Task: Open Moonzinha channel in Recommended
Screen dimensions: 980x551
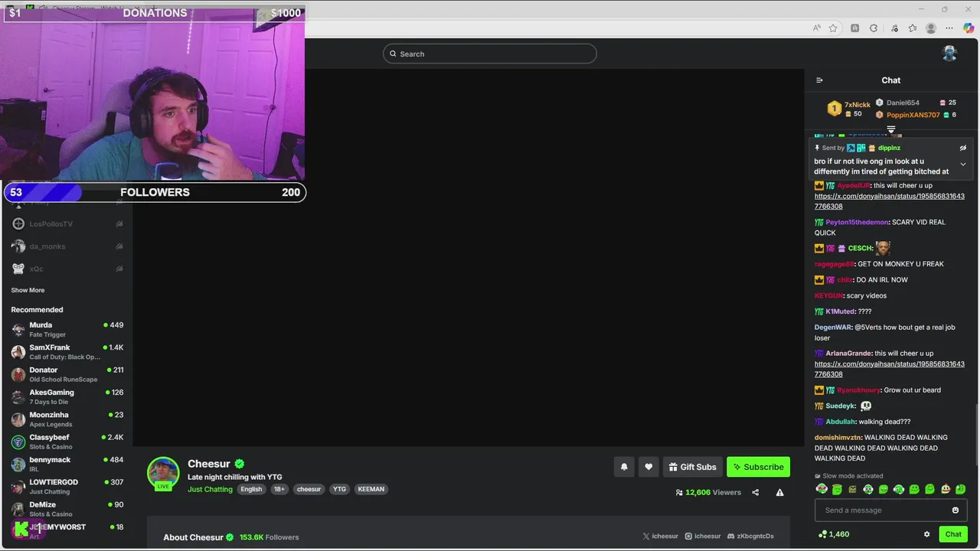Action: [67, 419]
